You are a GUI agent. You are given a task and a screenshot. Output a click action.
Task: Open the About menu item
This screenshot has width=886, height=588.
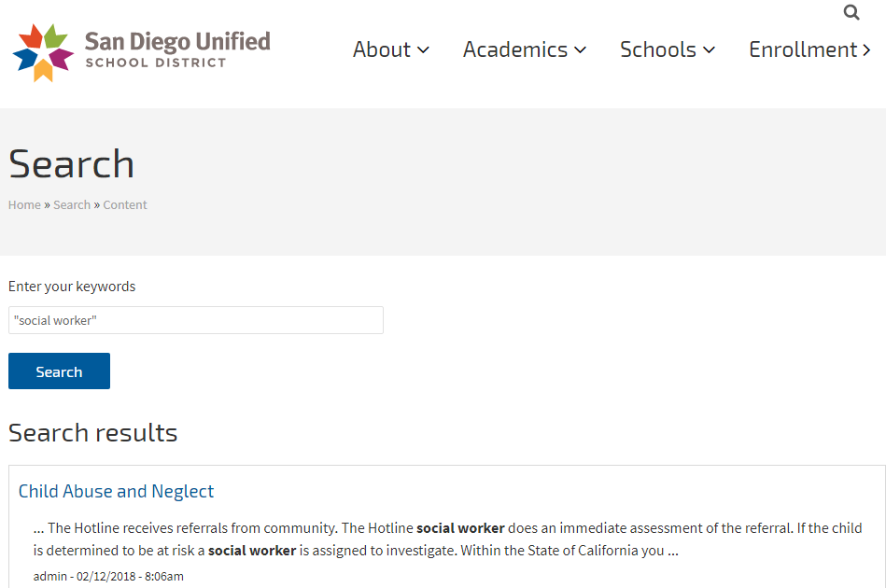[x=382, y=50]
